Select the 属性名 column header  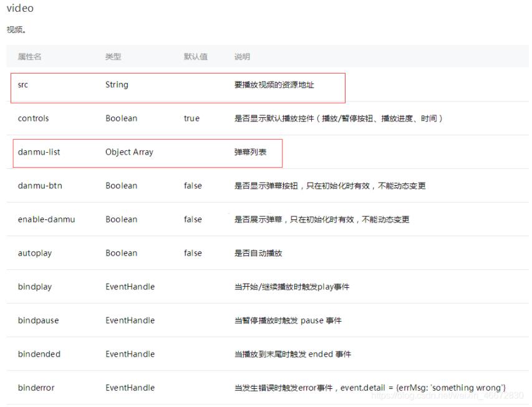click(x=29, y=57)
